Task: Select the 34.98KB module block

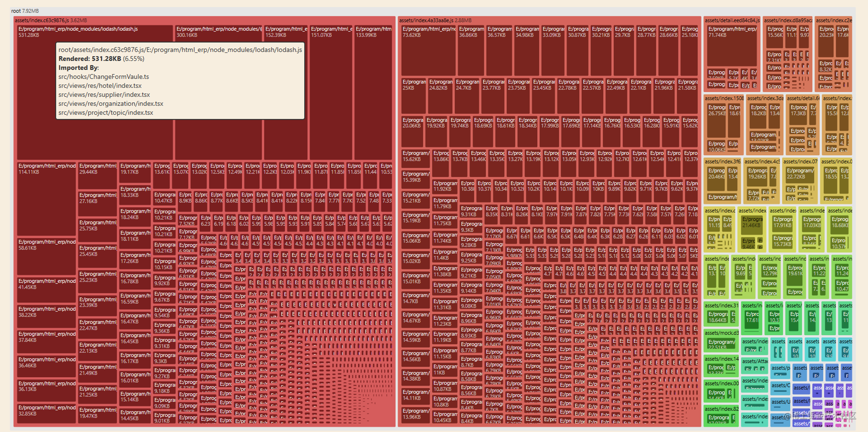Action: point(527,50)
